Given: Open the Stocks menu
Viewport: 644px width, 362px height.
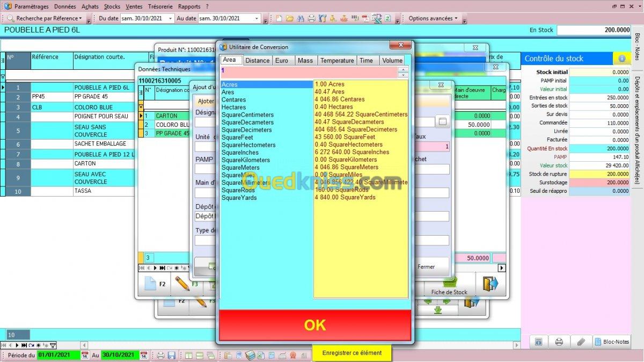Looking at the screenshot, I should pyautogui.click(x=112, y=6).
